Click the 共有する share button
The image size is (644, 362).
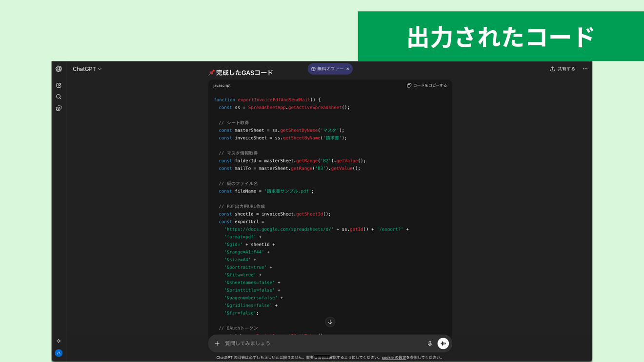tap(563, 69)
